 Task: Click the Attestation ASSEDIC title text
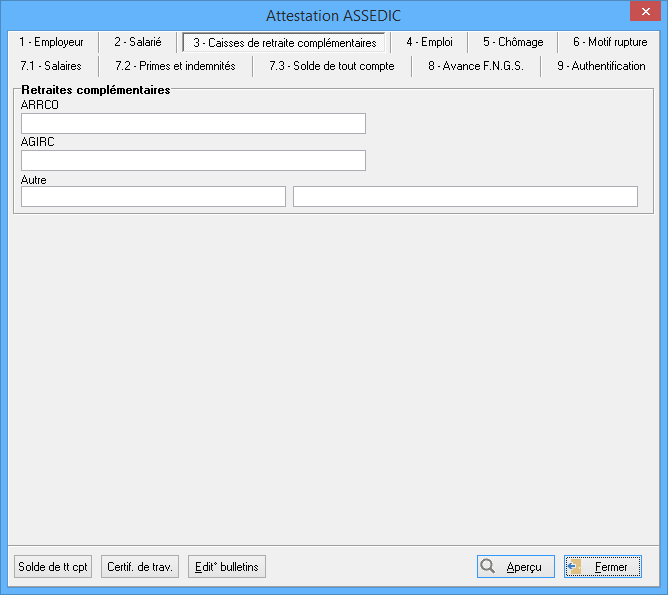pos(334,16)
